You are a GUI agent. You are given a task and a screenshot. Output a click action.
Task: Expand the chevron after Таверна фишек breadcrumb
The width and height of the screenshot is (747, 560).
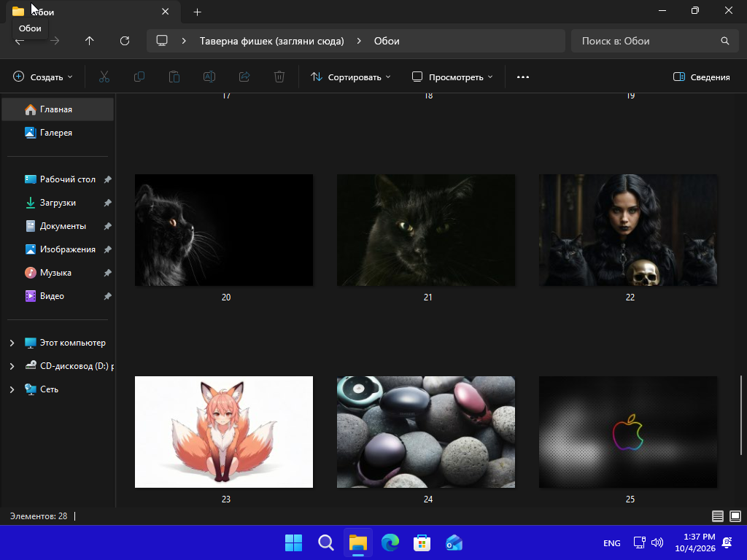click(359, 41)
